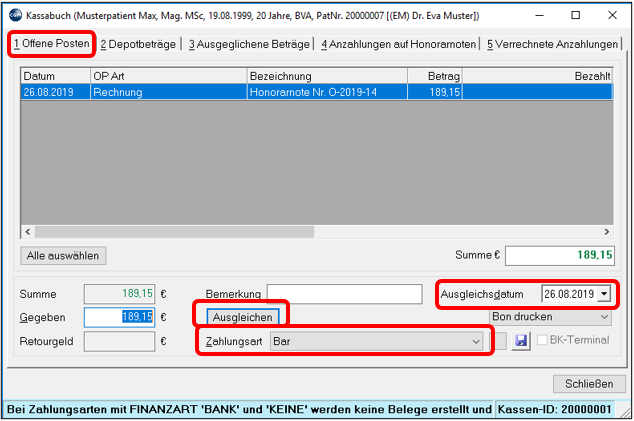Click the Bezeichnung column header

[327, 76]
